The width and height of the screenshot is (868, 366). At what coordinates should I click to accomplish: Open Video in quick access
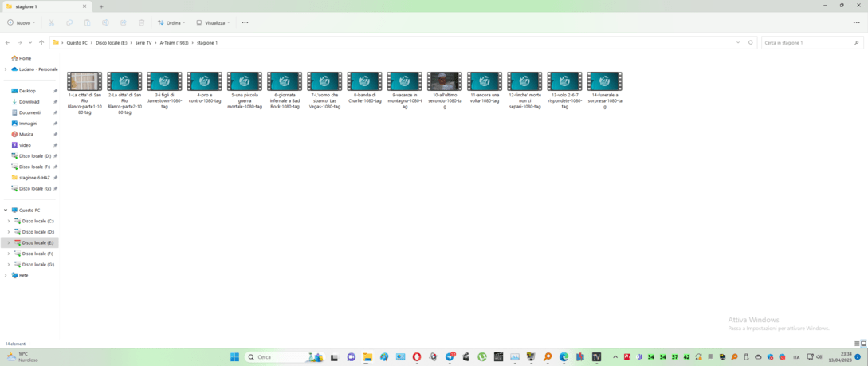coord(25,145)
